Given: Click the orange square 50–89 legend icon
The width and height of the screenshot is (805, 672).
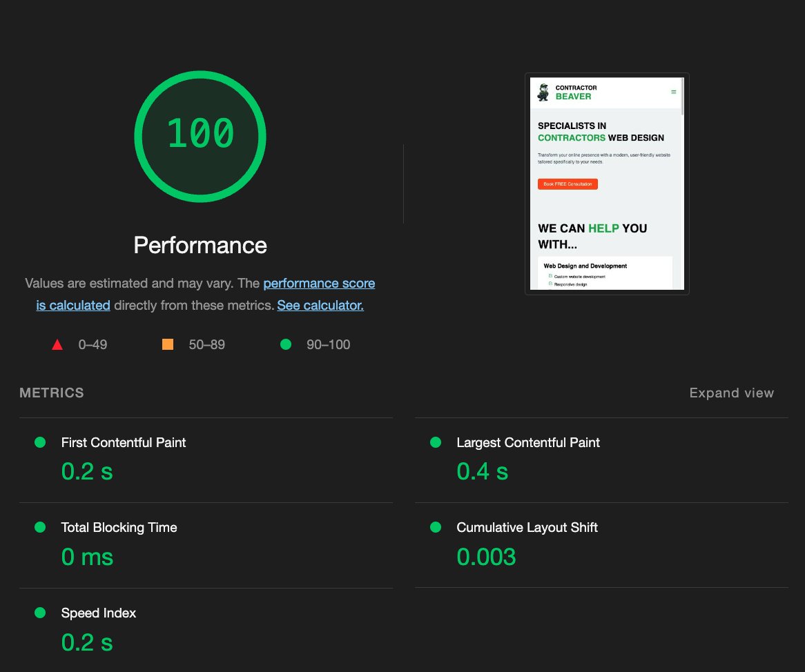Looking at the screenshot, I should point(167,344).
